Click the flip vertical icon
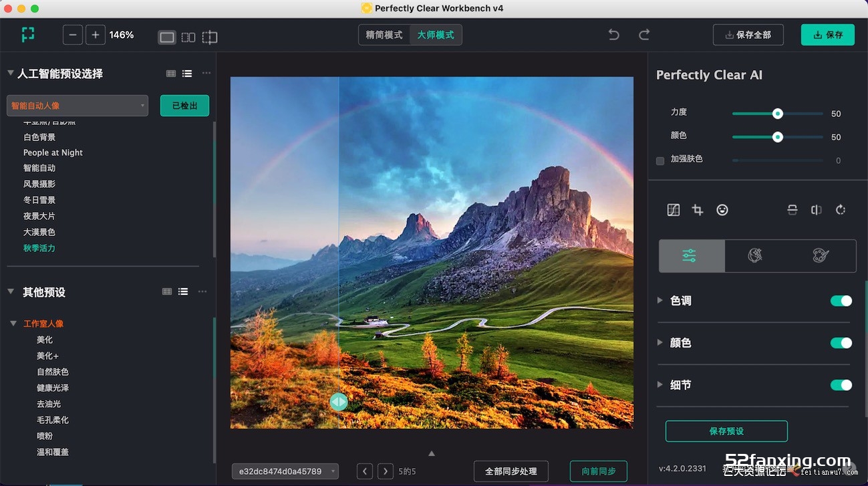The height and width of the screenshot is (486, 868). click(x=792, y=210)
